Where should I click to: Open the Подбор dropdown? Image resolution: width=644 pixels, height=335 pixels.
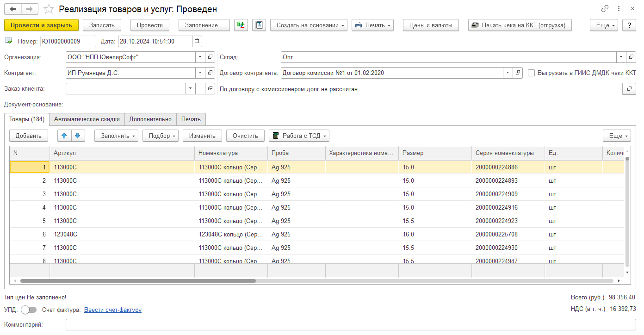161,136
